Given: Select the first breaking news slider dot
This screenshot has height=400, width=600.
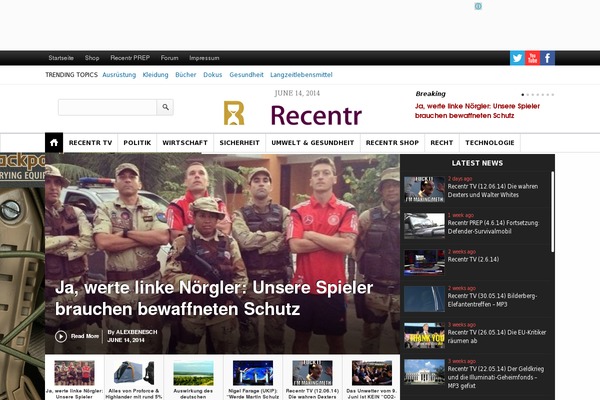Looking at the screenshot, I should pos(523,95).
